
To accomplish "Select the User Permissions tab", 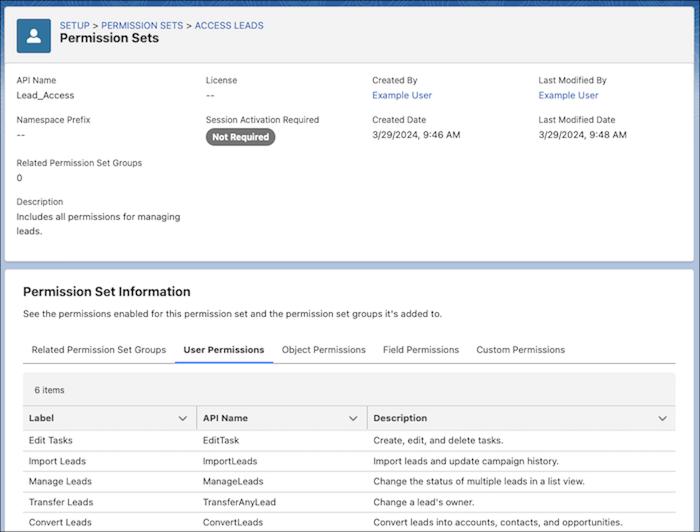I will tap(224, 350).
